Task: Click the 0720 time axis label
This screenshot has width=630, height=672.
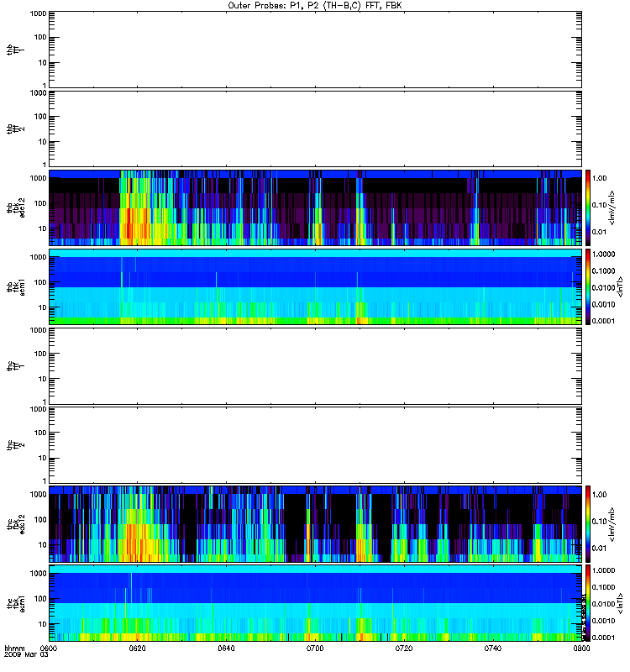Action: [x=404, y=648]
